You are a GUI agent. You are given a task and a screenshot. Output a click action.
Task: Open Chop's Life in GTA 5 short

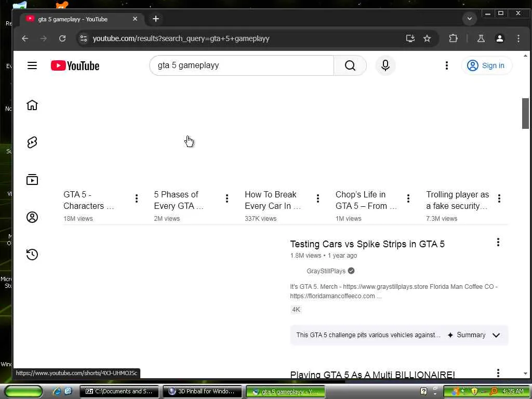pyautogui.click(x=366, y=200)
